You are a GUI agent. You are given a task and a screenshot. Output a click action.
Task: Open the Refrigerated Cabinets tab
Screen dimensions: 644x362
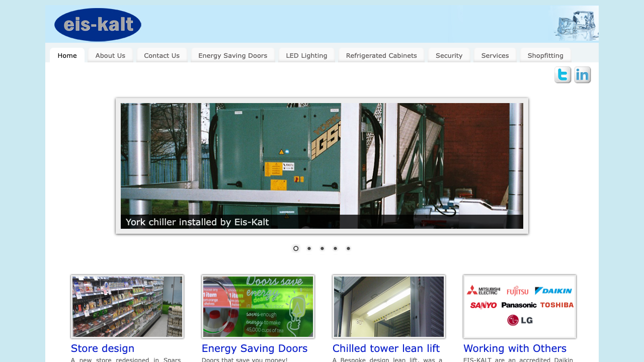pos(381,55)
